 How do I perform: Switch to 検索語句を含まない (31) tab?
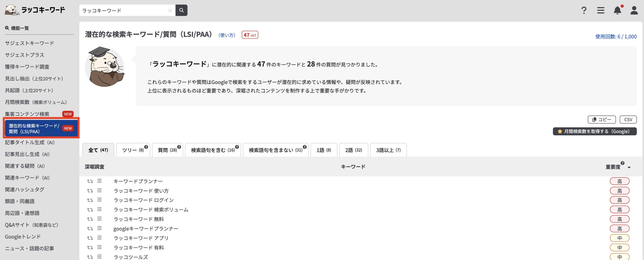(x=276, y=150)
